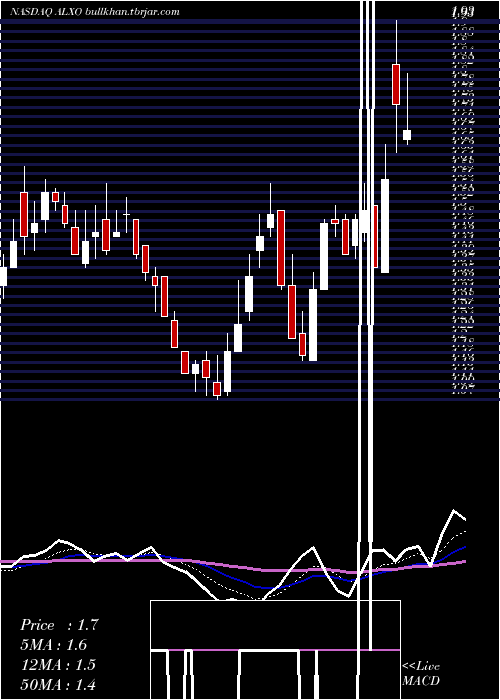Click the NASDAQ ALXO chart title text
The image size is (500, 700).
(x=95, y=12)
